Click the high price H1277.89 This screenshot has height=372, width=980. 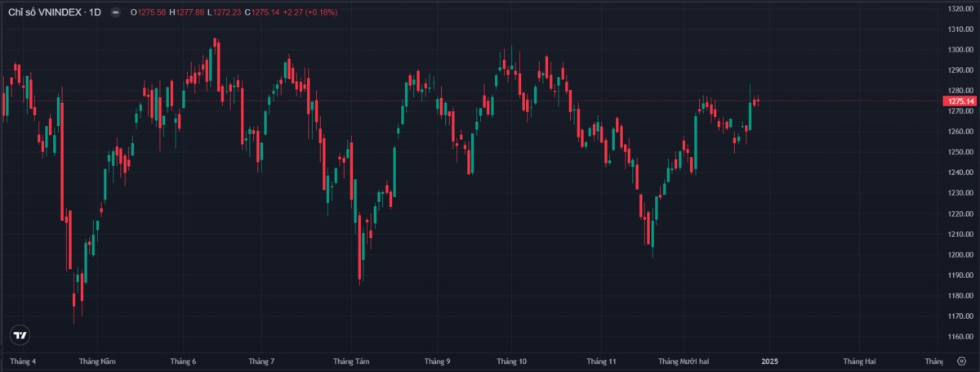pos(187,12)
